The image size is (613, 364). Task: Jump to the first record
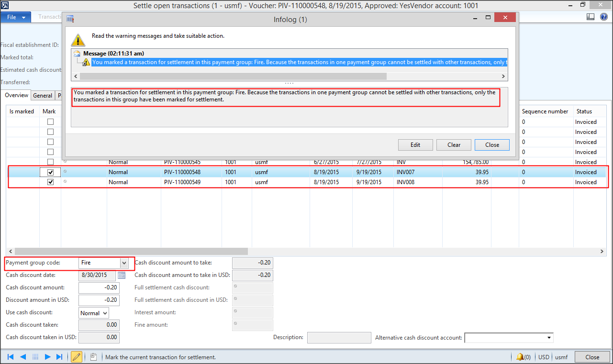pos(10,356)
